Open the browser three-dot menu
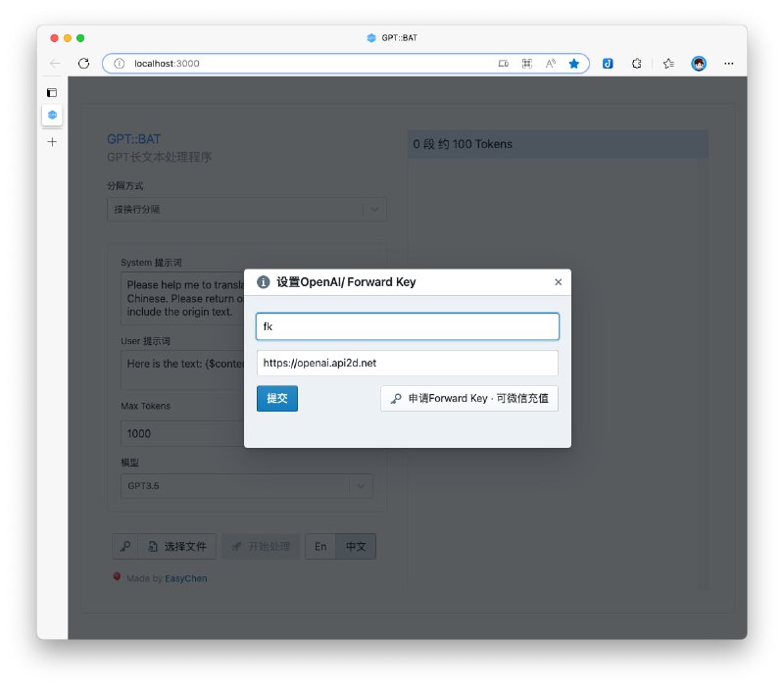The width and height of the screenshot is (784, 688). pyautogui.click(x=728, y=63)
